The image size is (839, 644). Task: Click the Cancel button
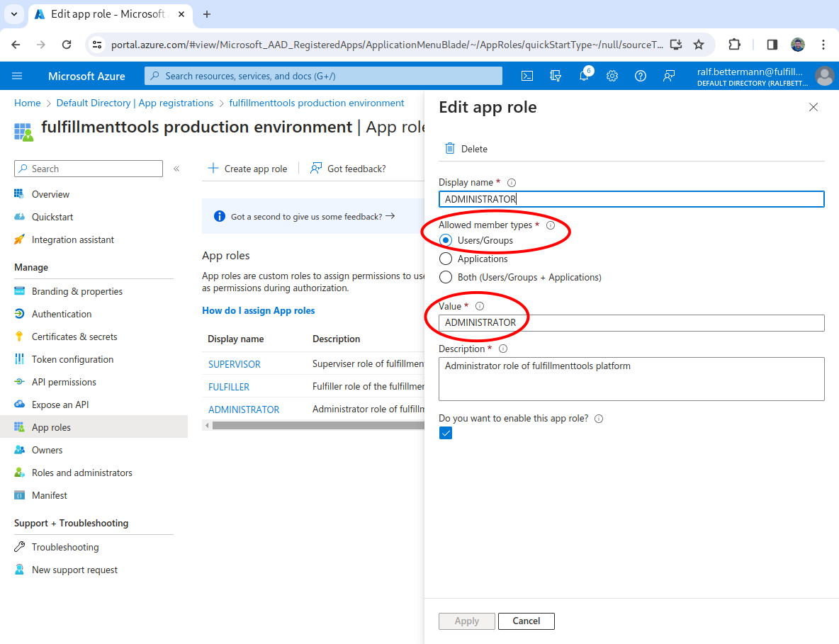[526, 621]
